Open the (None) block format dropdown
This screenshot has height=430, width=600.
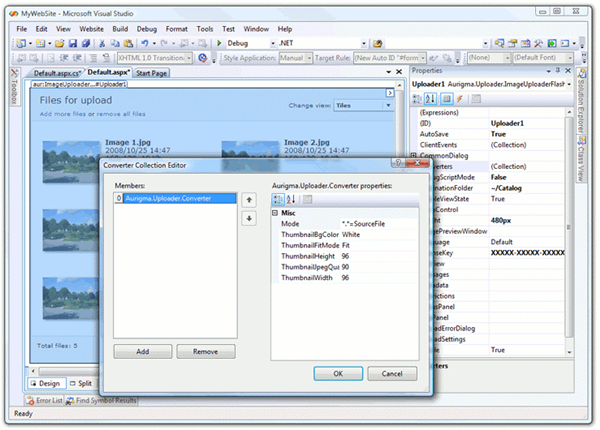(x=507, y=58)
